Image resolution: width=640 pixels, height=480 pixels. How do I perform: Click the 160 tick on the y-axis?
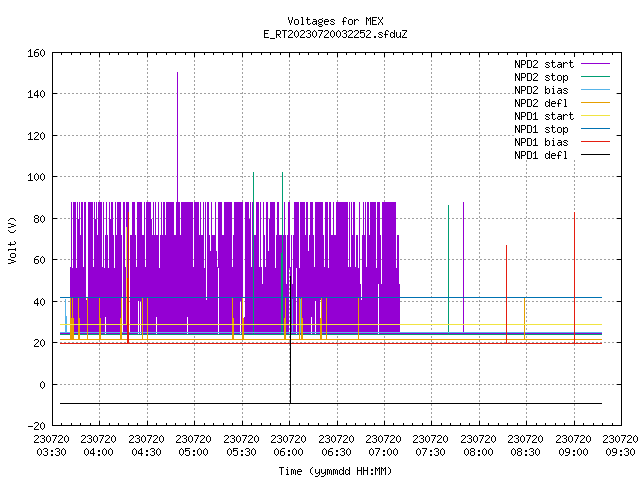pyautogui.click(x=36, y=53)
